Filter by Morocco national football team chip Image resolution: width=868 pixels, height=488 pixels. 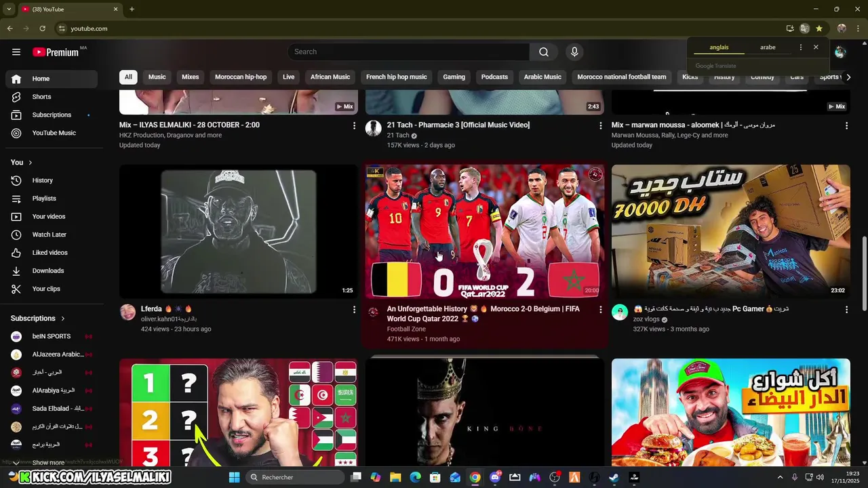622,77
